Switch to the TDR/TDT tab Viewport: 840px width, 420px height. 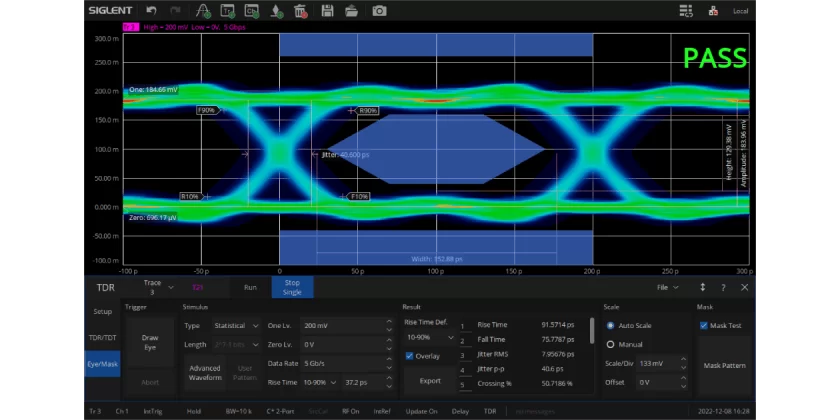pyautogui.click(x=103, y=338)
